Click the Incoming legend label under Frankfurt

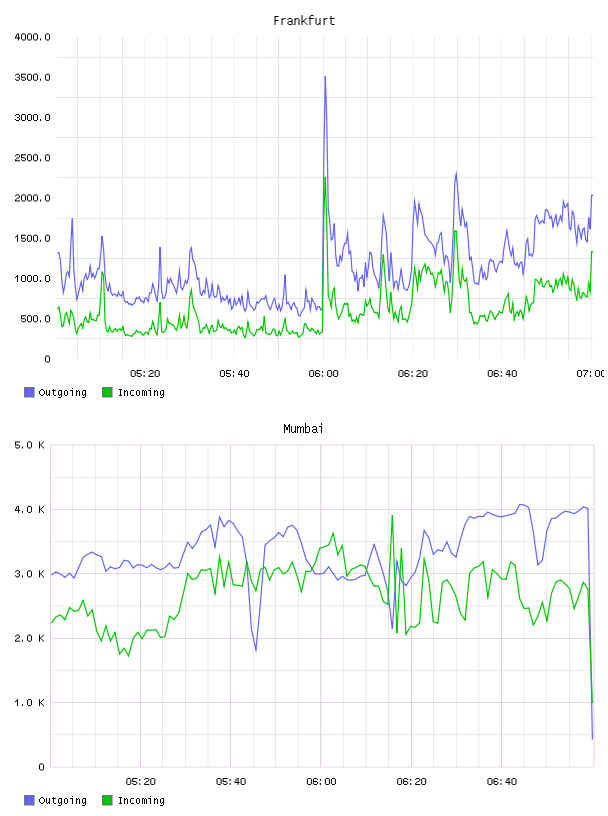pyautogui.click(x=141, y=393)
